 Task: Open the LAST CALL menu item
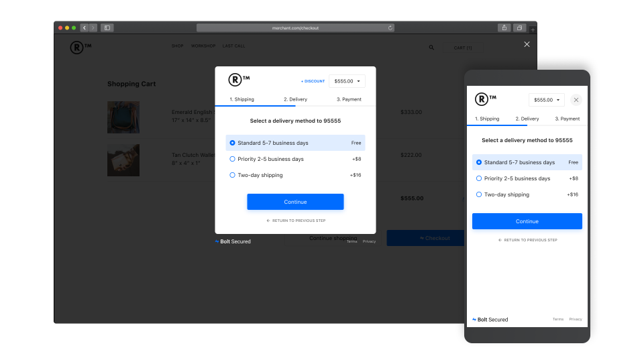pos(233,46)
